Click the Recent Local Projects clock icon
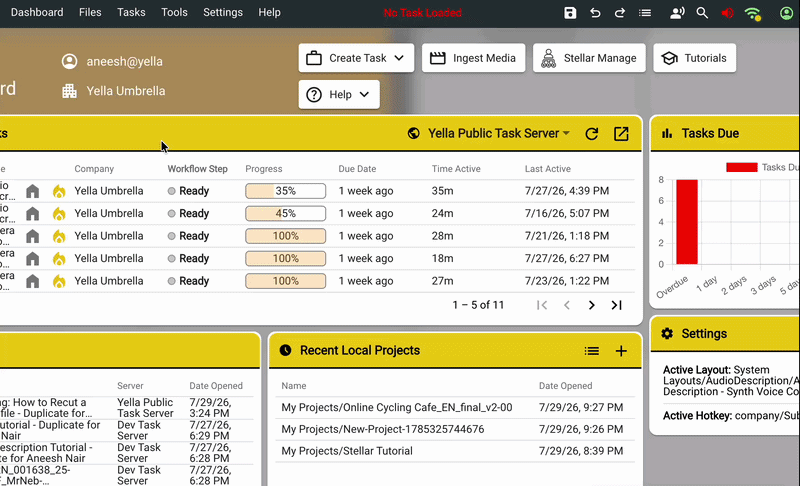 point(286,350)
